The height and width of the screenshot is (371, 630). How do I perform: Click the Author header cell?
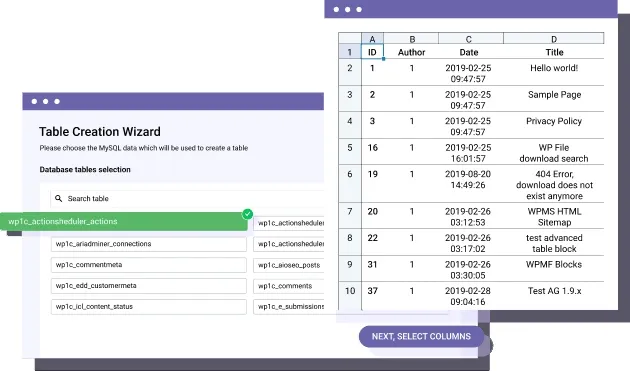(411, 52)
